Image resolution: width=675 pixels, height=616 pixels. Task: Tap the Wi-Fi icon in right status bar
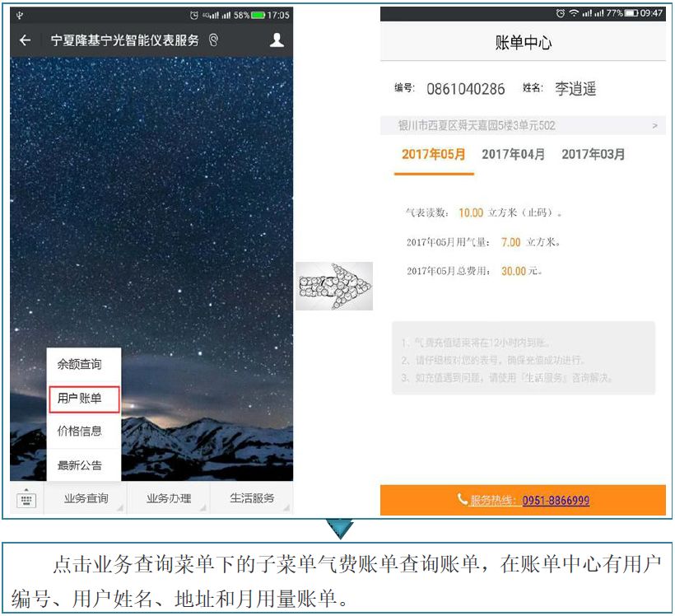tap(572, 13)
